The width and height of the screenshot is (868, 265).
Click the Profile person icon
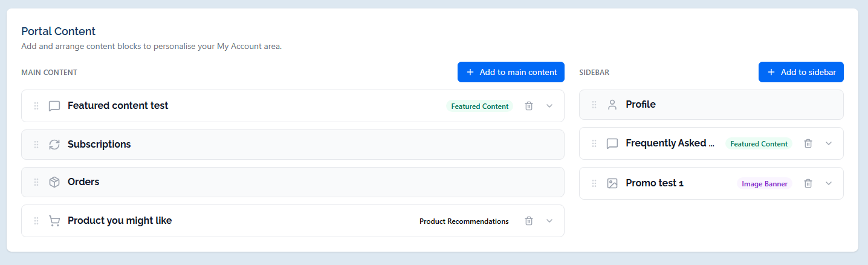[612, 105]
